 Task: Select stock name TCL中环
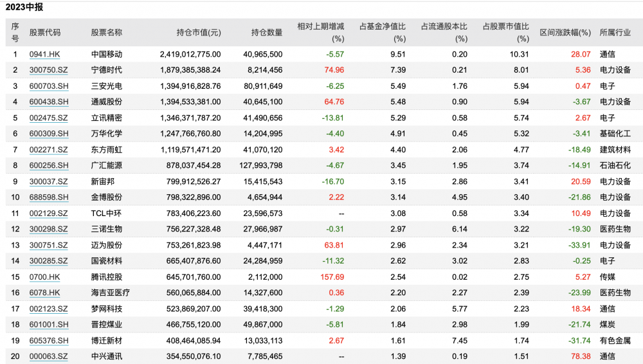tap(106, 214)
